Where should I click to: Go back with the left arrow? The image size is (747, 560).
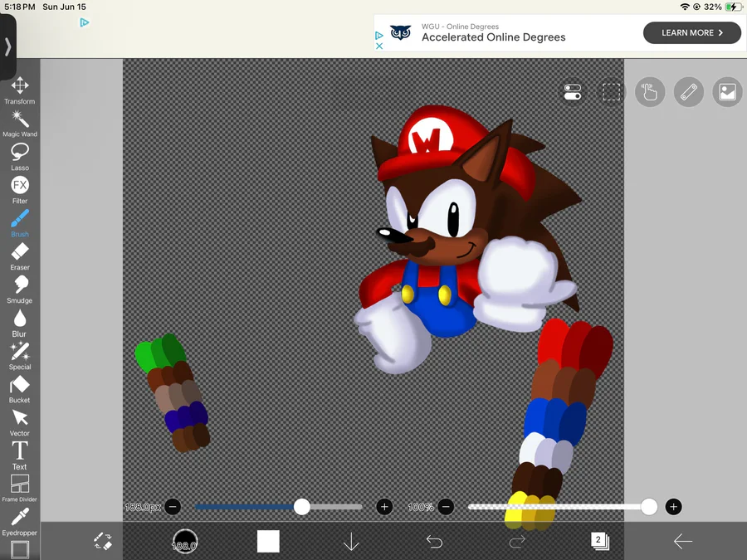click(683, 542)
